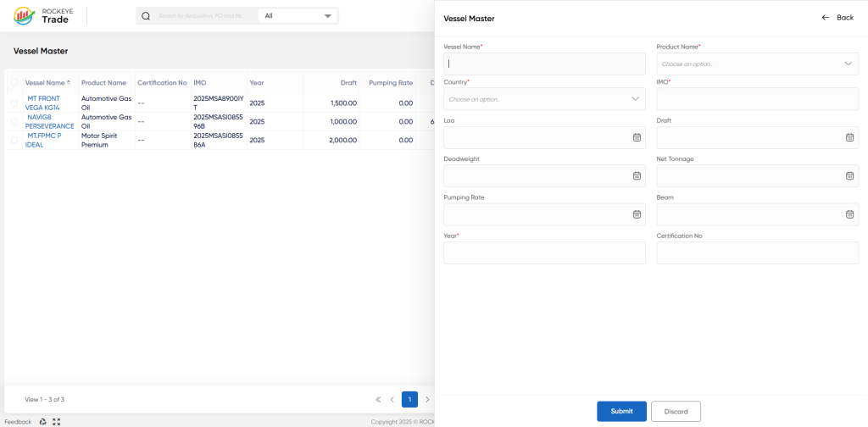Image resolution: width=868 pixels, height=427 pixels.
Task: Open the Country dropdown
Action: [545, 99]
